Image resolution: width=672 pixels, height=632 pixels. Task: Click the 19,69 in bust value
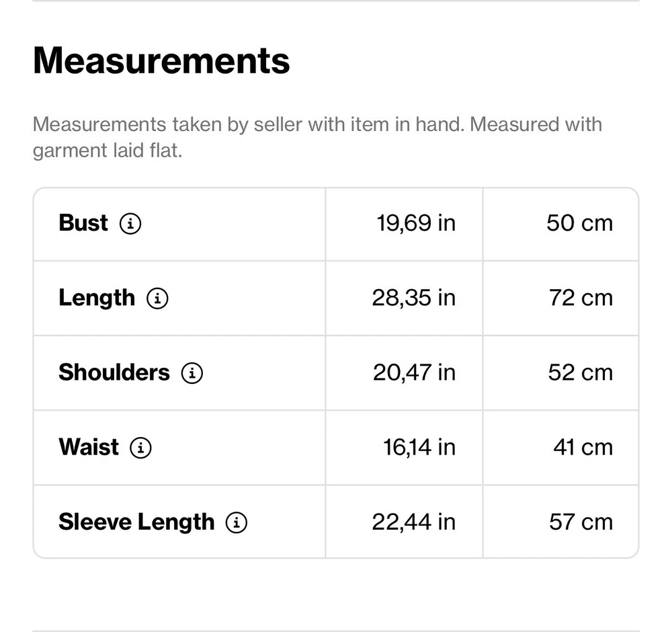(x=416, y=223)
